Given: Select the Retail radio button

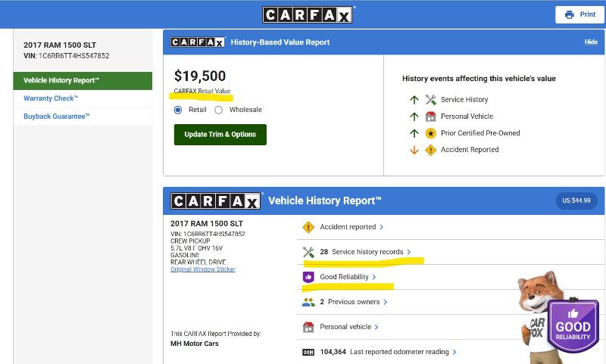Looking at the screenshot, I should [178, 110].
